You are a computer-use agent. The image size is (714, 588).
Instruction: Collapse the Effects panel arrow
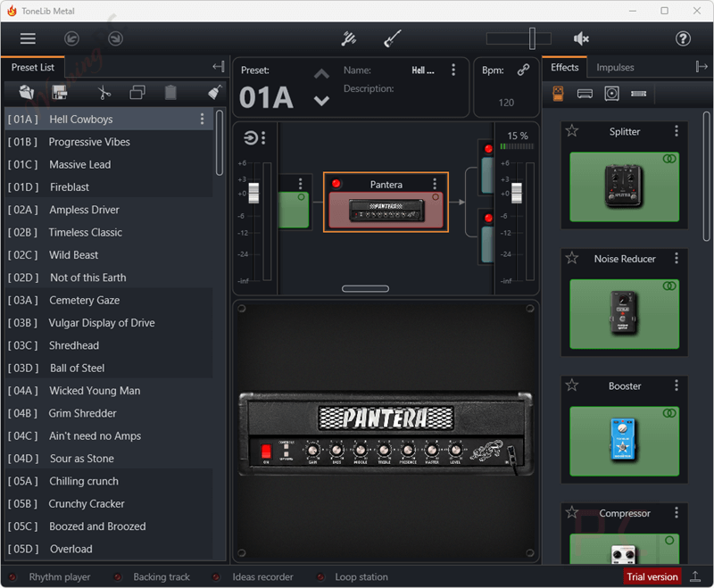[x=702, y=67]
